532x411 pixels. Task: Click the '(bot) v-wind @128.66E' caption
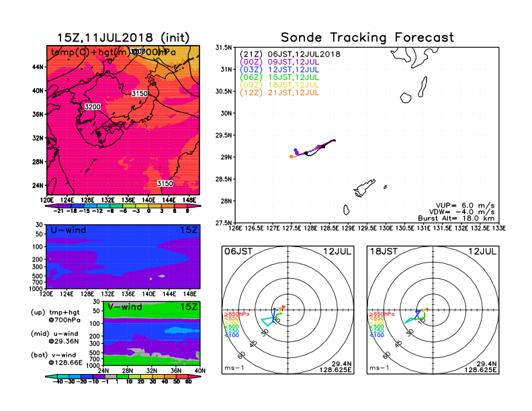tap(56, 359)
